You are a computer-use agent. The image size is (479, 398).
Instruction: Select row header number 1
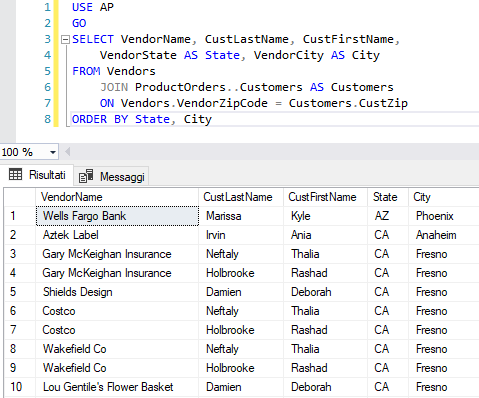click(x=20, y=216)
